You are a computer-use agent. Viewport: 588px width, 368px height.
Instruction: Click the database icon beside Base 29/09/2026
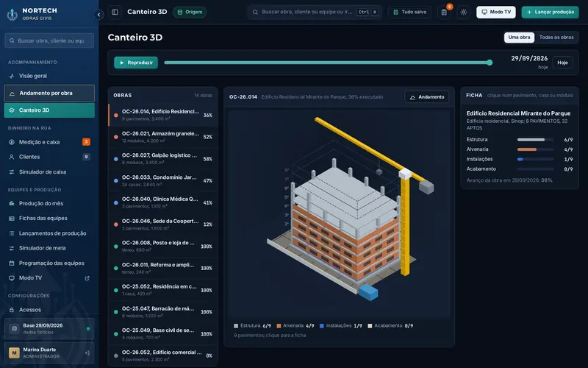[x=14, y=328]
